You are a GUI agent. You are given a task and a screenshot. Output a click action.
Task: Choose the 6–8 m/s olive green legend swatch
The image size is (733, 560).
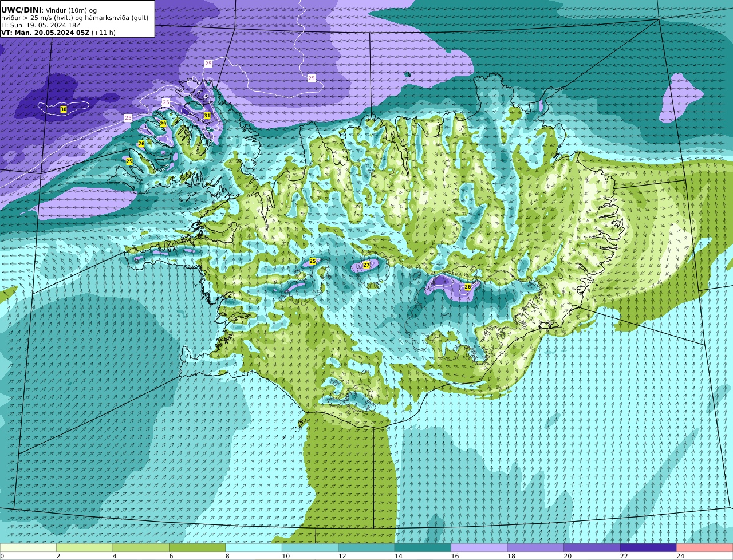pyautogui.click(x=198, y=548)
